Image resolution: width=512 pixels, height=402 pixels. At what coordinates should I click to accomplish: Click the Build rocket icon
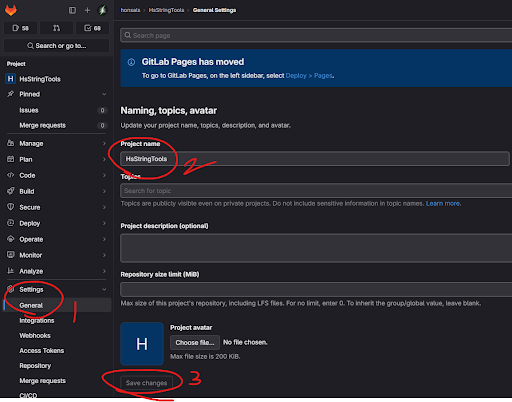[10, 191]
